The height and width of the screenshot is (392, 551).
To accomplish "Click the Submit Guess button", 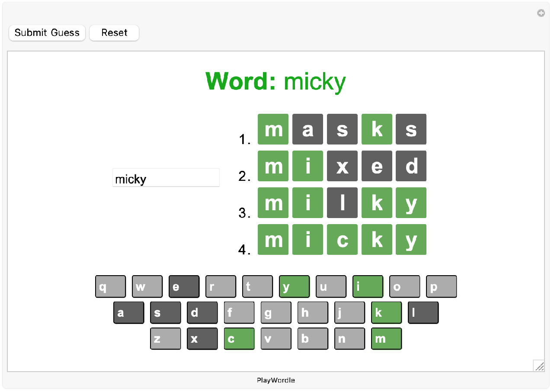I will [47, 33].
